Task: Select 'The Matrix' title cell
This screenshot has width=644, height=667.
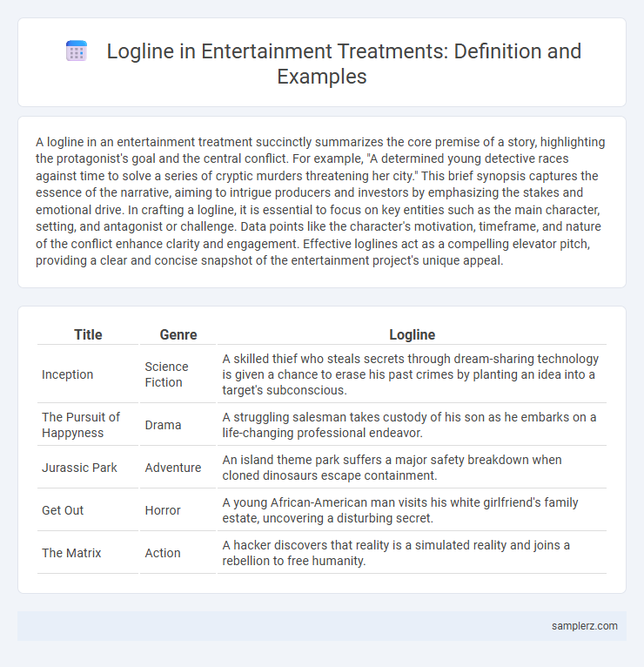Action: point(88,552)
